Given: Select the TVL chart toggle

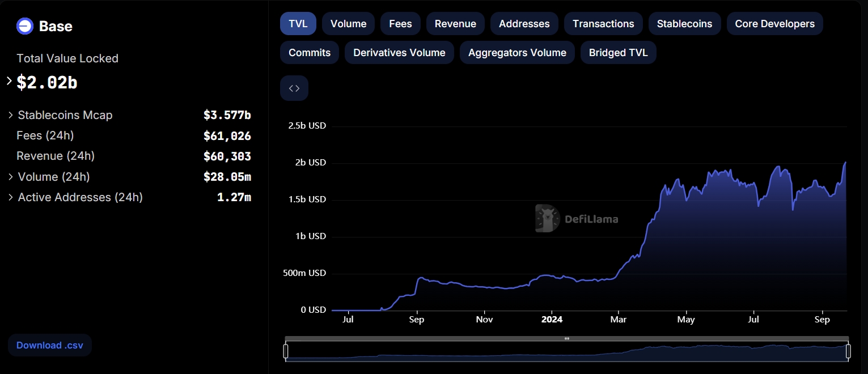Looking at the screenshot, I should click(298, 24).
